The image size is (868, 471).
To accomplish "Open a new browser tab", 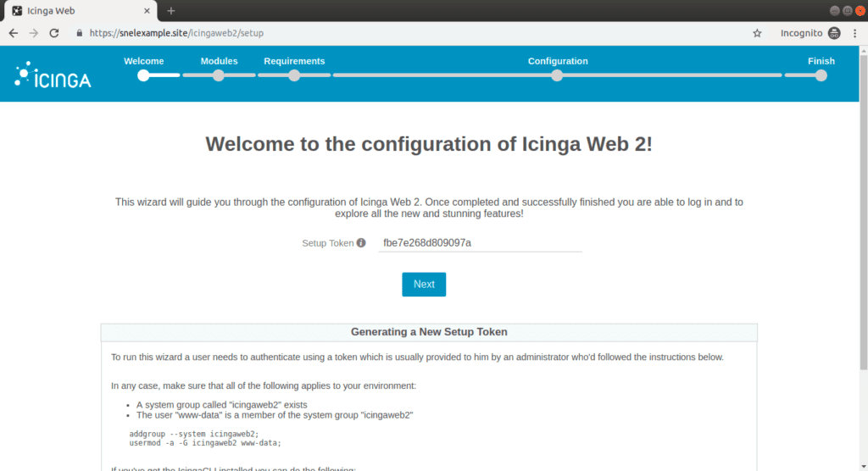I will click(171, 11).
